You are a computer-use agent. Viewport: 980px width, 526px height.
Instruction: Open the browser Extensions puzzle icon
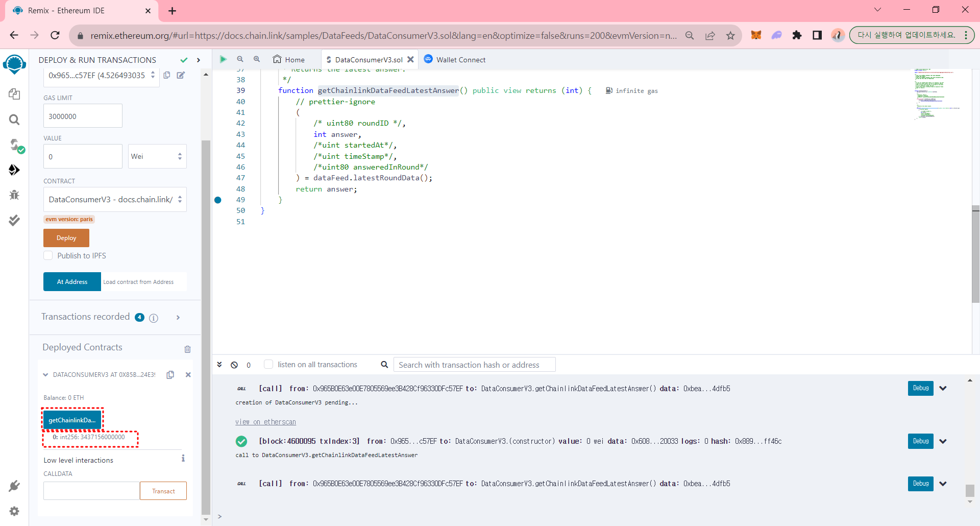(797, 35)
